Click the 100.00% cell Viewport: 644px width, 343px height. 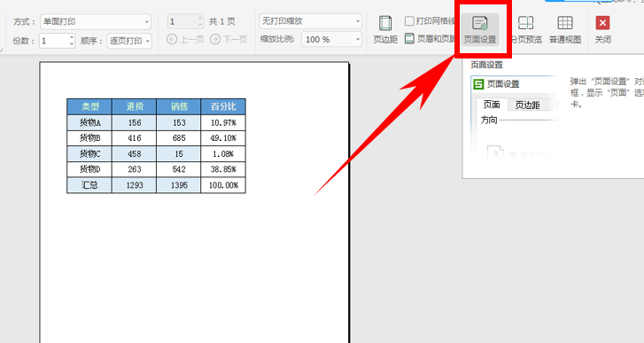coord(223,185)
